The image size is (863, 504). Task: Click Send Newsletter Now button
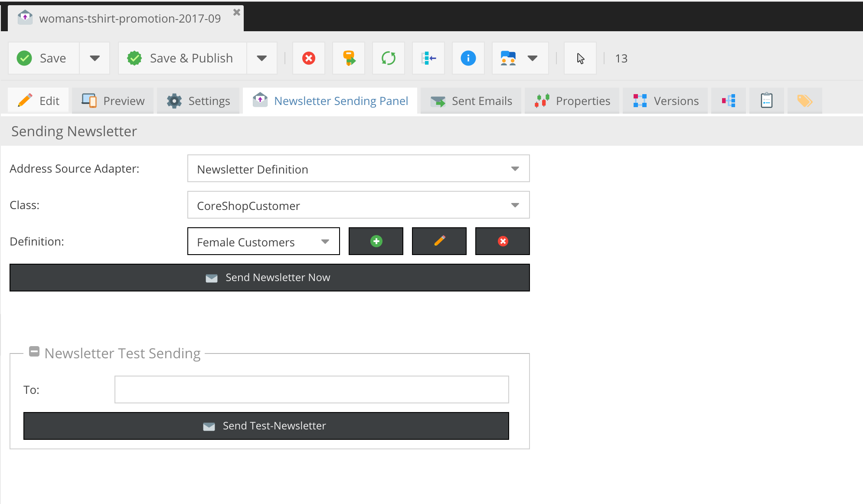point(269,278)
